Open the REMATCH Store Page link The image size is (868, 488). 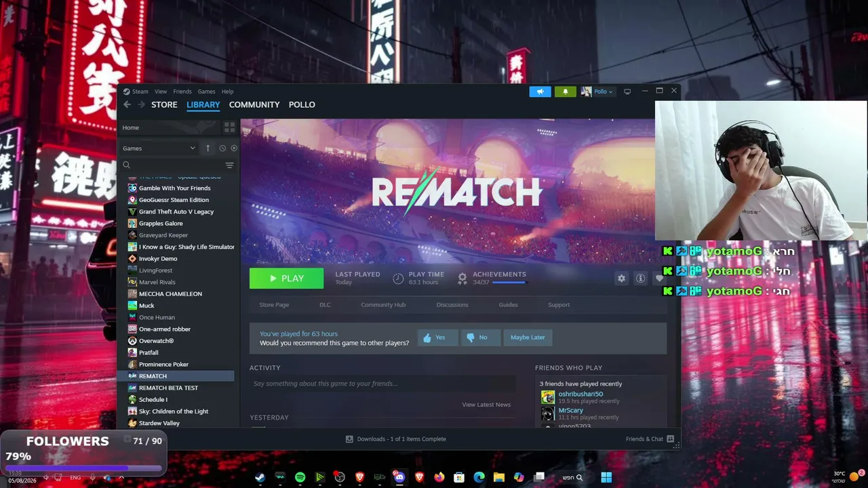(274, 305)
